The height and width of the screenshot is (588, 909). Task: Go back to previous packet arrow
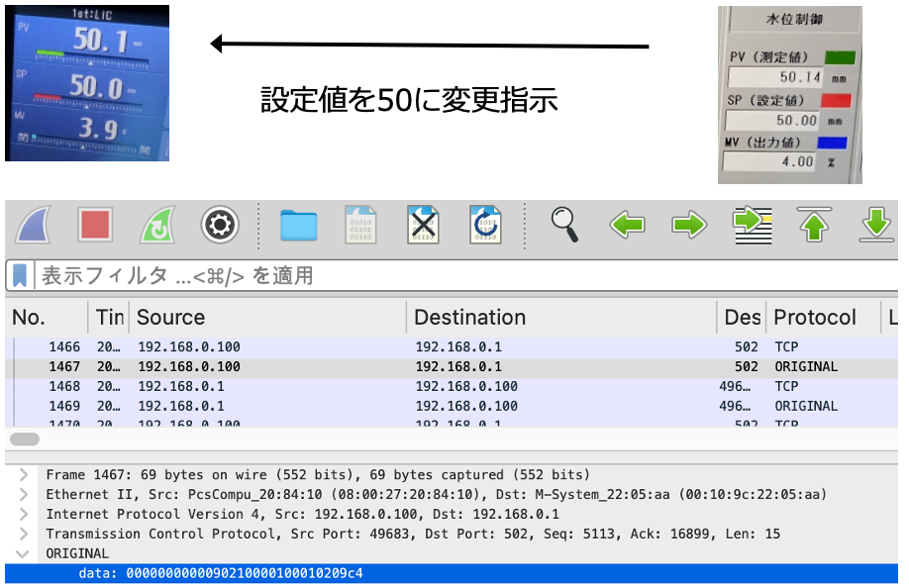coord(627,226)
